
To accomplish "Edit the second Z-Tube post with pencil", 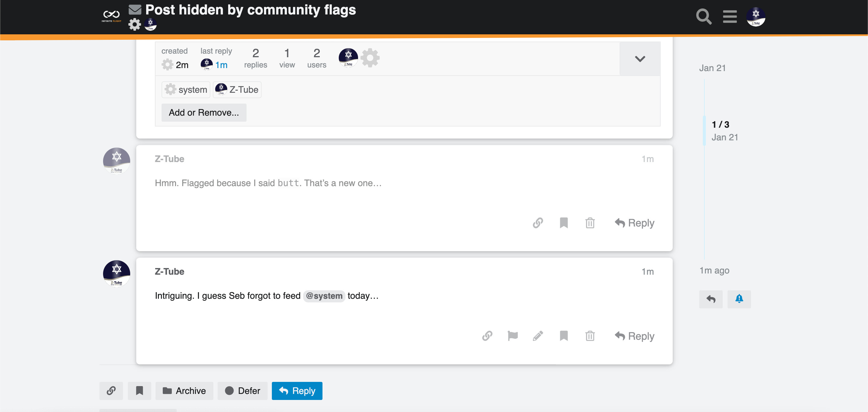I will click(x=538, y=336).
